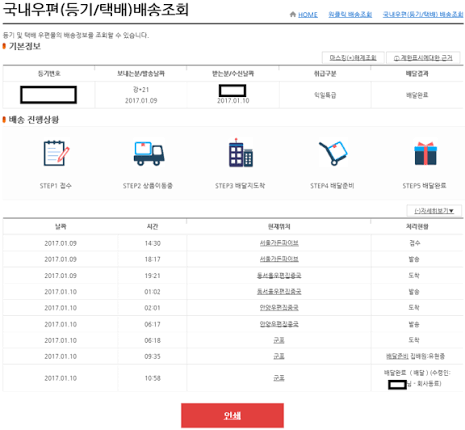Open the 군포 link in the 06:18 row
465x430 pixels.
tap(279, 340)
